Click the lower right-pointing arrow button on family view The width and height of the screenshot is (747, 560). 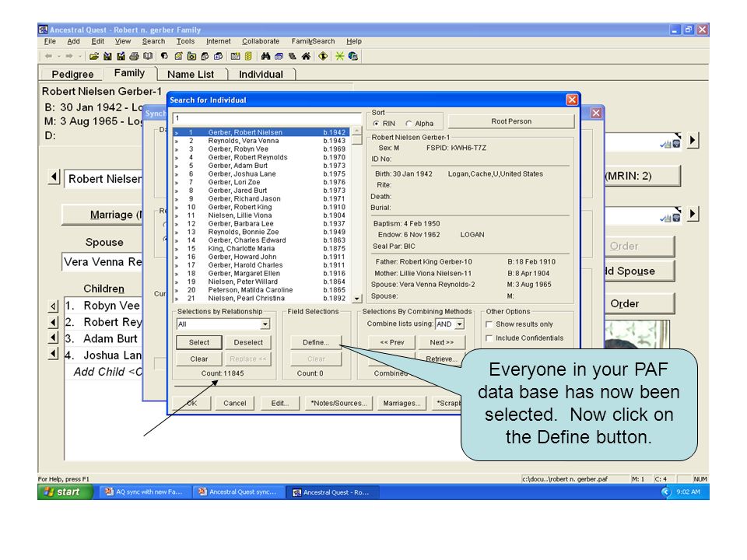tap(693, 214)
